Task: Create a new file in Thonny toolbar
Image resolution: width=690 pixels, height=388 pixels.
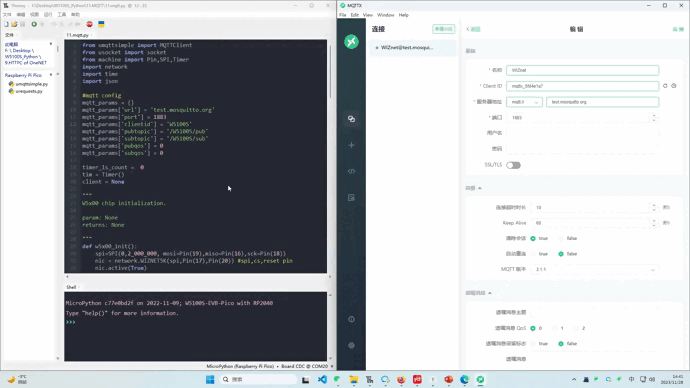Action: coord(7,24)
